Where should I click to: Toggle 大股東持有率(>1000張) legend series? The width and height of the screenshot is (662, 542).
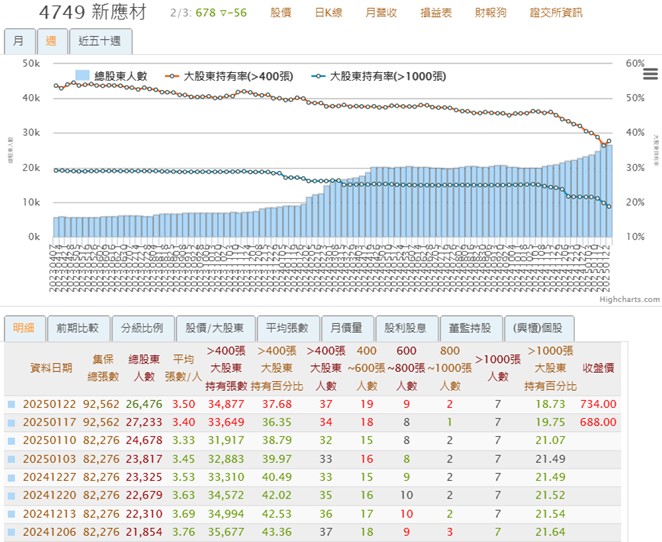[x=378, y=76]
